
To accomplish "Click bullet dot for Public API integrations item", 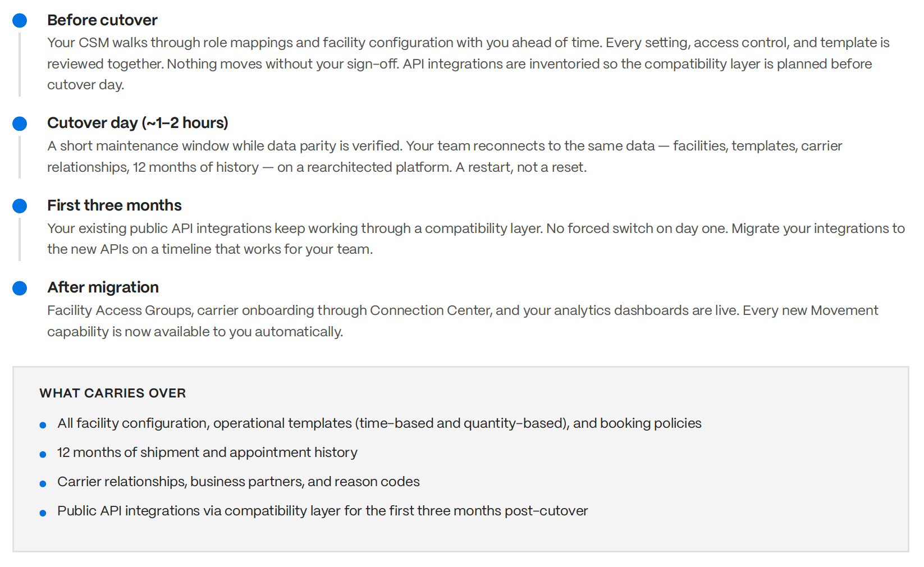I will coord(43,513).
